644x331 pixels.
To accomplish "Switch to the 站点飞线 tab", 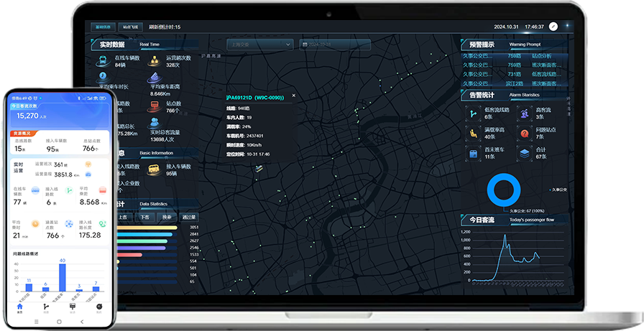I will 129,27.
